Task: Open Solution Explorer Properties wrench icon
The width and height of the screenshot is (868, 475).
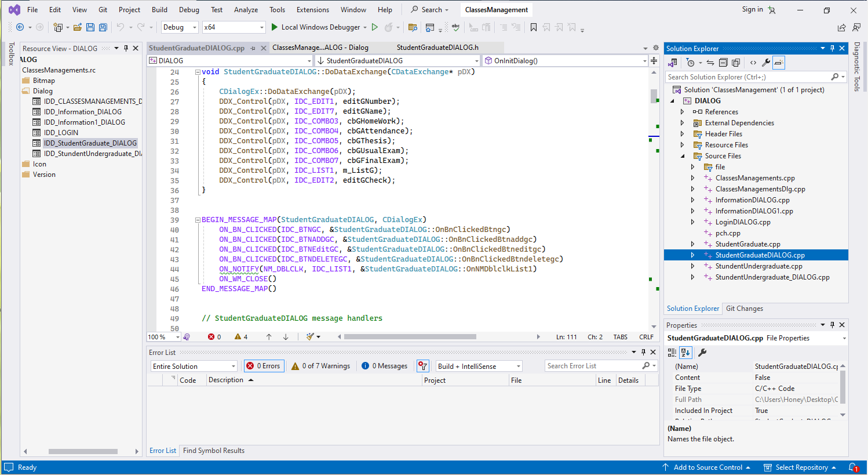Action: coord(766,62)
